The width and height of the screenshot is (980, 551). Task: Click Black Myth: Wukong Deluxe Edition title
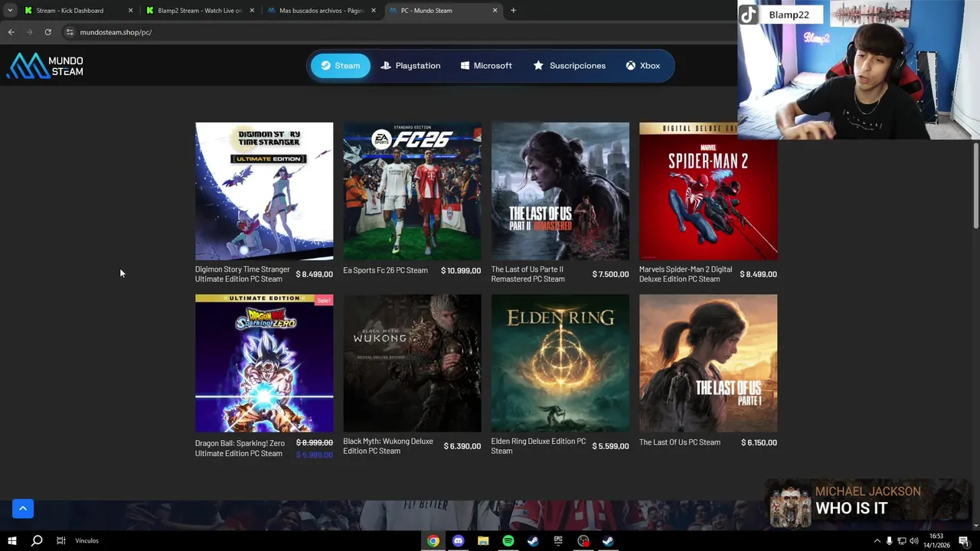click(x=388, y=446)
